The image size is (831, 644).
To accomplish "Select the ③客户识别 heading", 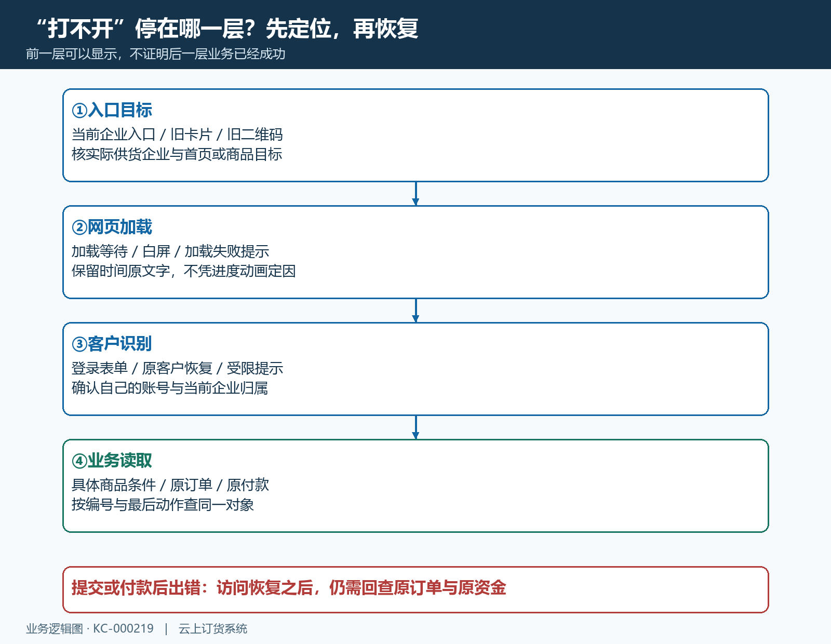I will point(112,344).
